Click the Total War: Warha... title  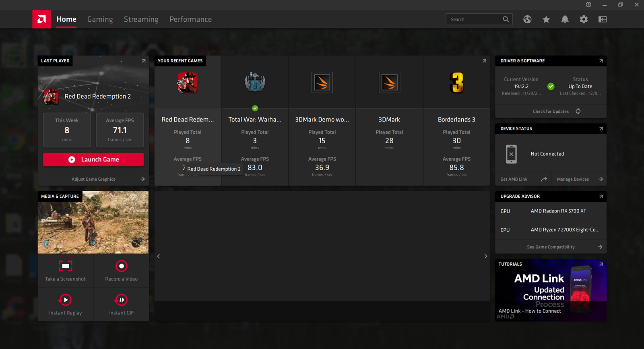255,120
